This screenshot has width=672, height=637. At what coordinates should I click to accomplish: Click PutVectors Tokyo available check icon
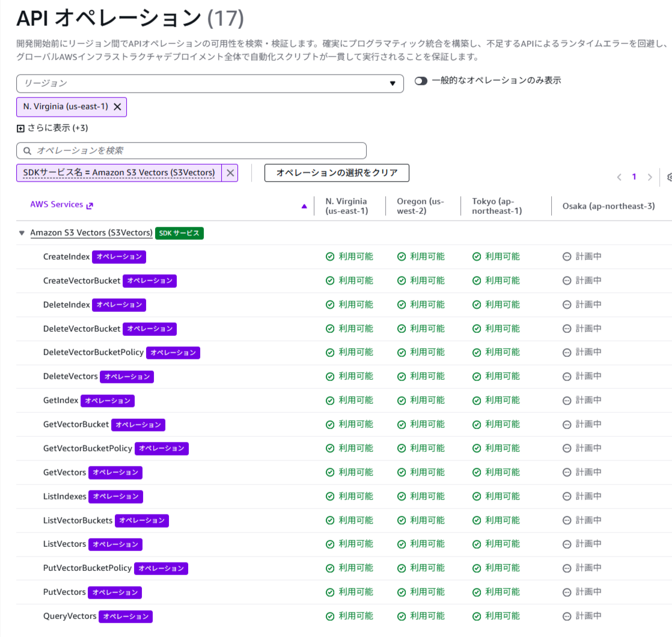477,592
